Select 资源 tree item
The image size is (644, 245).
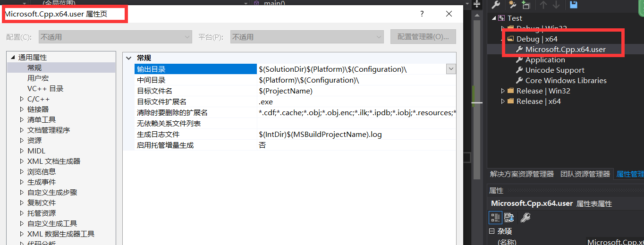(x=34, y=141)
